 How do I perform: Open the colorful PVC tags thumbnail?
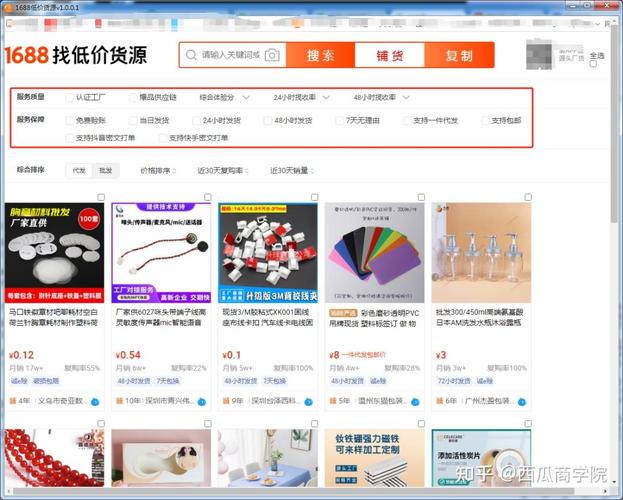point(374,253)
